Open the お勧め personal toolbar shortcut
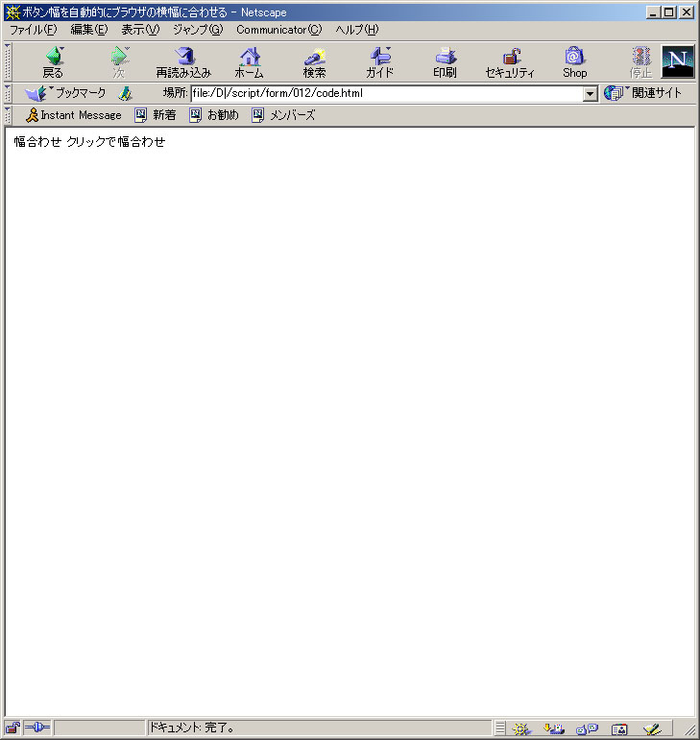700x740 pixels. (x=214, y=115)
